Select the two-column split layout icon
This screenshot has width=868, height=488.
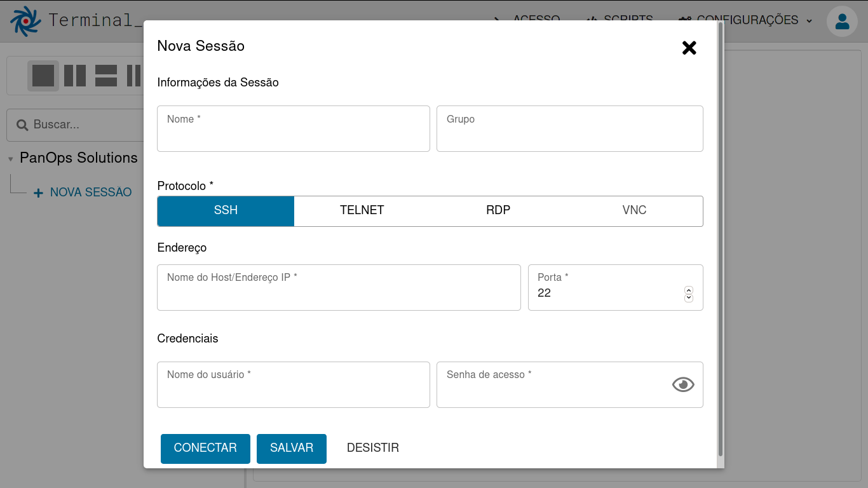(75, 76)
